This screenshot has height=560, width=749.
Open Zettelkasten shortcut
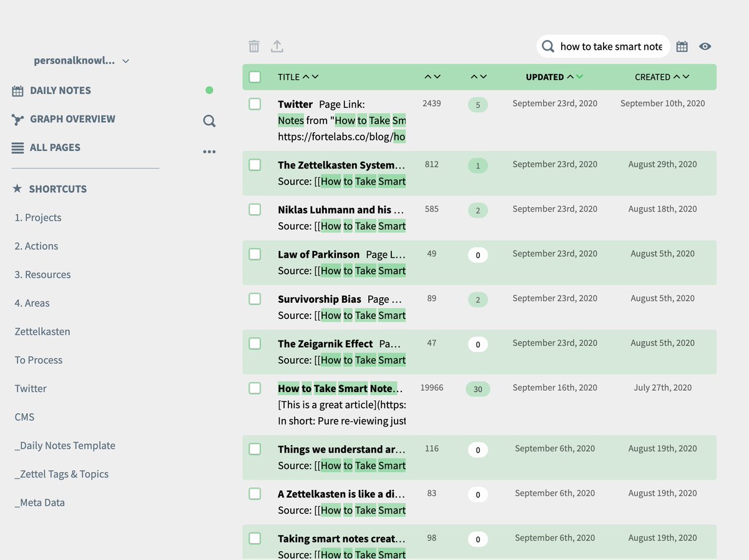click(42, 332)
